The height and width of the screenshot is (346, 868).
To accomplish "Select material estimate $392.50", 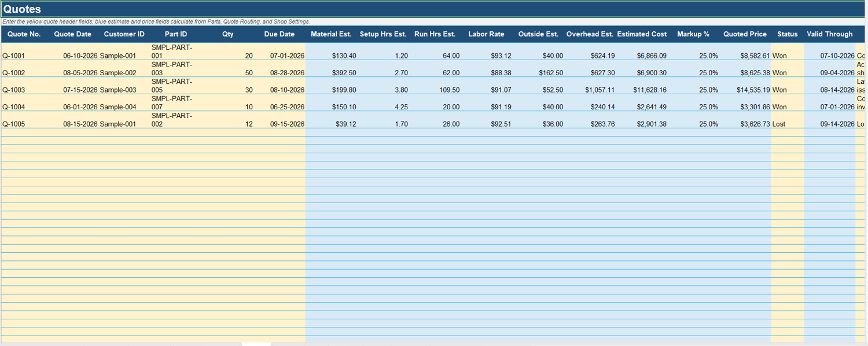I will tap(344, 73).
